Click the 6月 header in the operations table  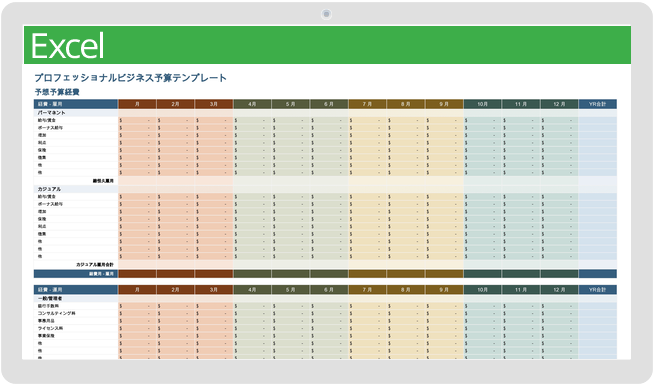[329, 289]
